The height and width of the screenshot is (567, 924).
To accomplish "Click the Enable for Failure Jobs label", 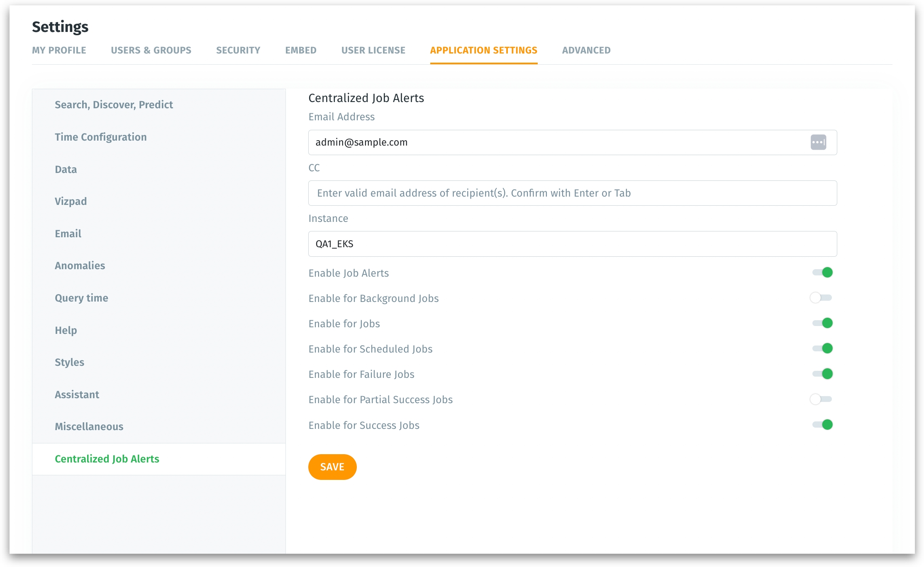I will 361,375.
